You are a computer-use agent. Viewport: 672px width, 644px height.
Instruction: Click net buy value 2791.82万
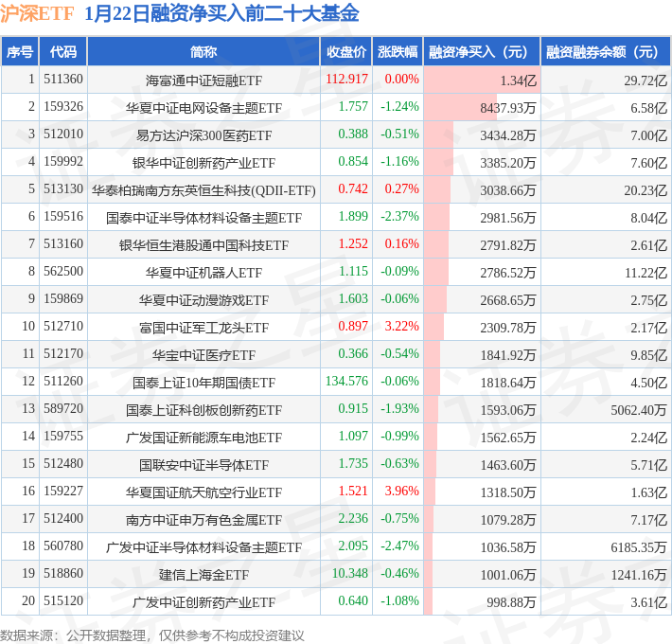(x=508, y=245)
